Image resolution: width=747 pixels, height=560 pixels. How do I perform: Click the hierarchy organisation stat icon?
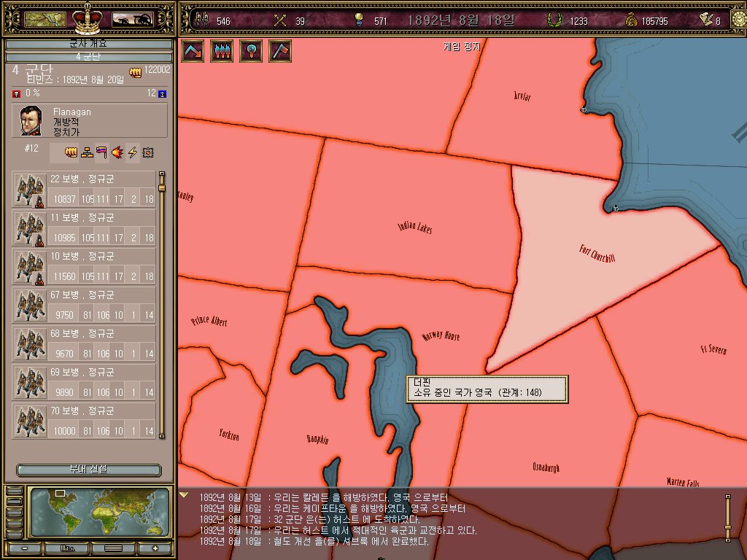click(87, 152)
